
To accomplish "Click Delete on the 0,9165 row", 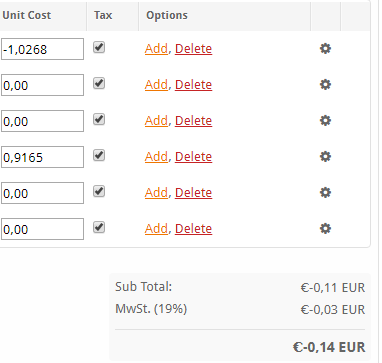I will coord(193,157).
